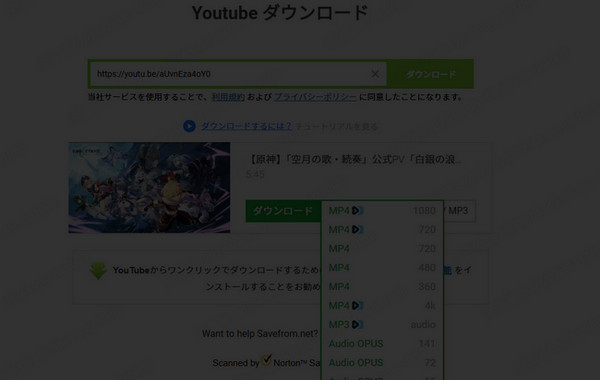This screenshot has height=380, width=600.
Task: Open the MP3 format dropdown beside download button
Action: (460, 211)
